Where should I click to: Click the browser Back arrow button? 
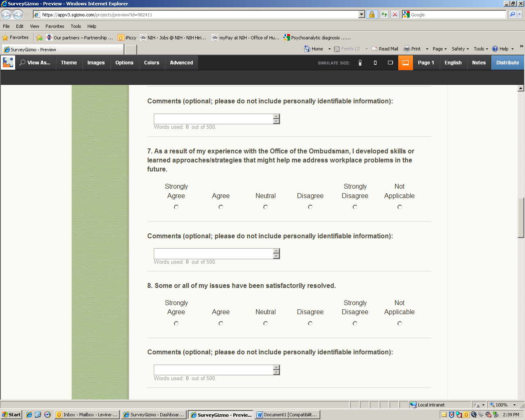click(6, 14)
